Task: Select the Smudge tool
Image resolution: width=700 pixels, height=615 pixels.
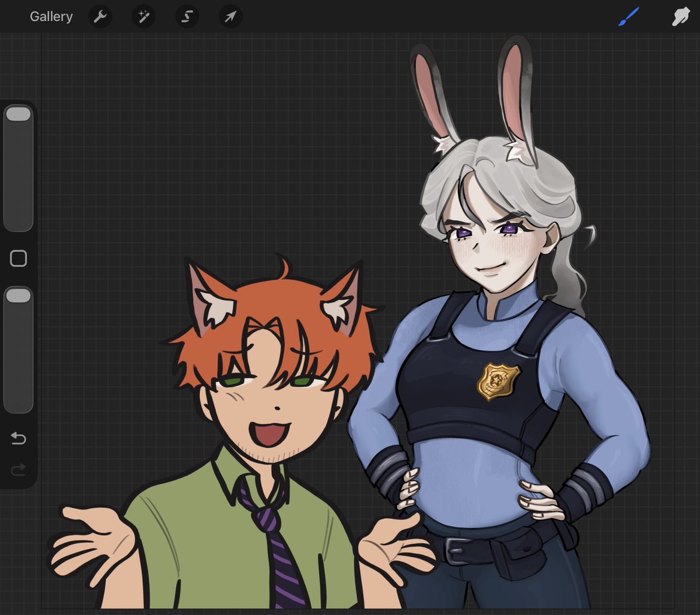Action: tap(680, 16)
